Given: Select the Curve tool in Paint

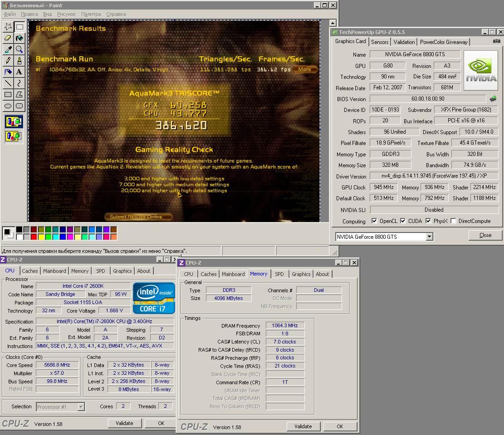Looking at the screenshot, I should (x=20, y=83).
